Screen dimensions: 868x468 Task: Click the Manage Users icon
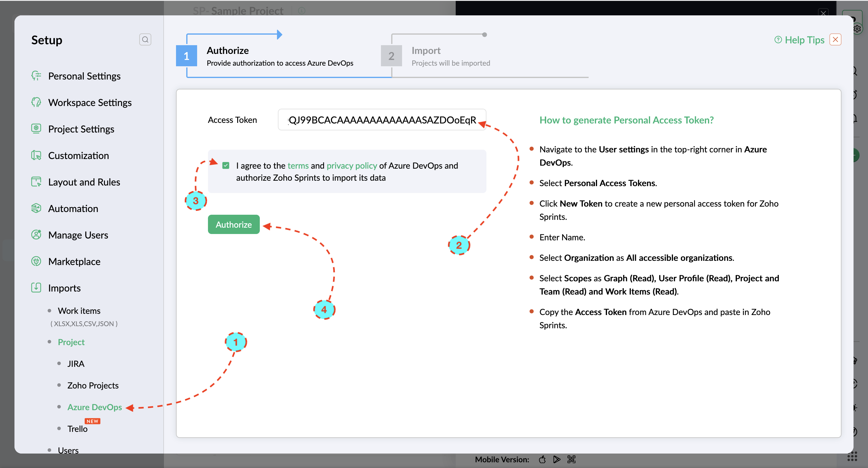pyautogui.click(x=36, y=235)
